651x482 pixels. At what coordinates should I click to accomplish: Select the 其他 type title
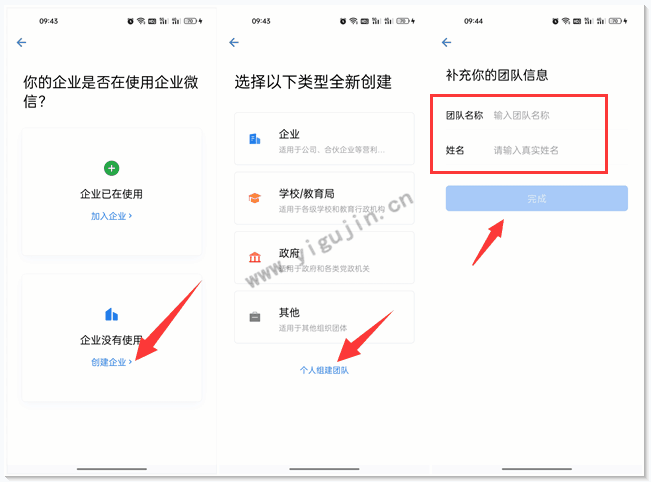click(x=289, y=312)
